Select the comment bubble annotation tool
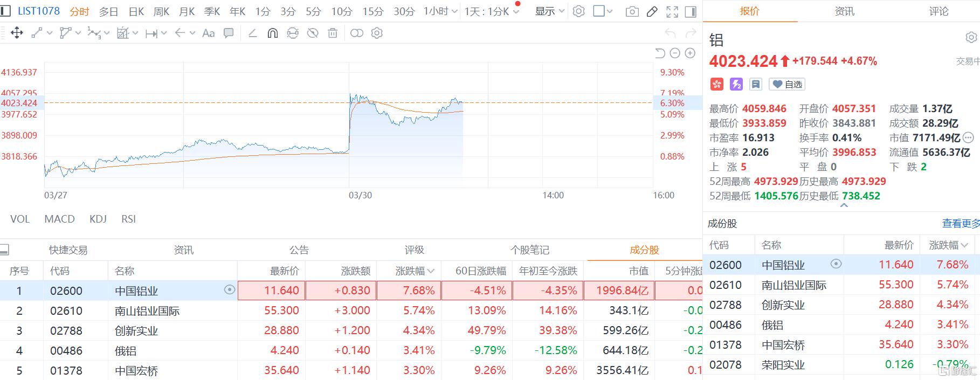Image resolution: width=980 pixels, height=380 pixels. (x=229, y=33)
